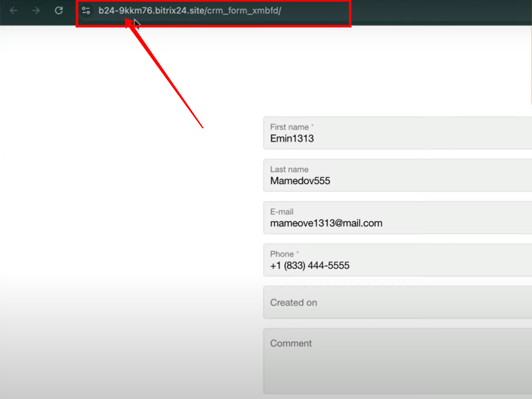
Task: Reload the page with the refresh icon
Action: [59, 10]
